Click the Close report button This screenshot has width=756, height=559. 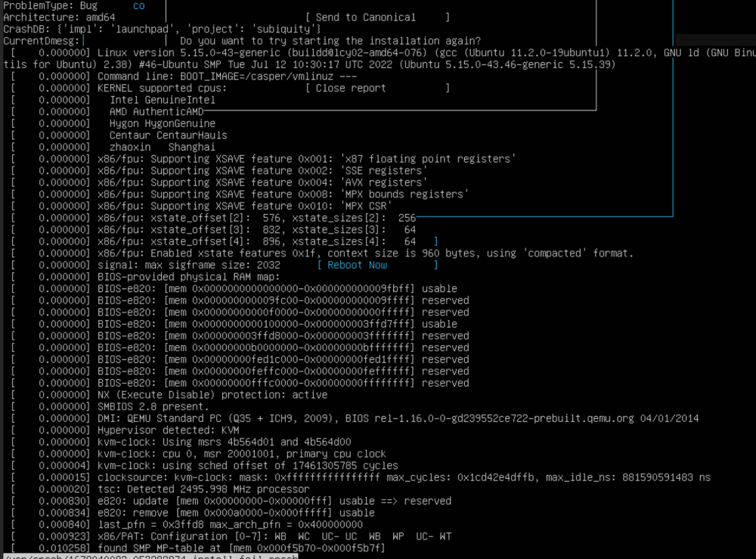click(377, 89)
